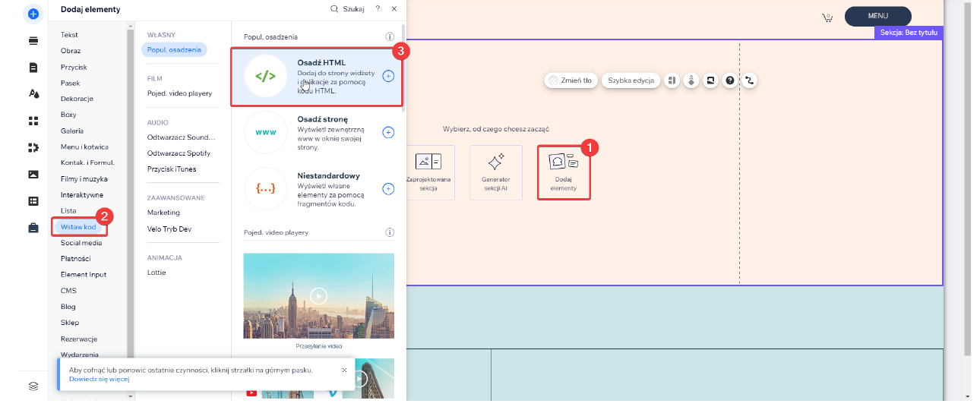Viewport: 980px width, 410px height.
Task: Select the Płatności category
Action: point(75,259)
